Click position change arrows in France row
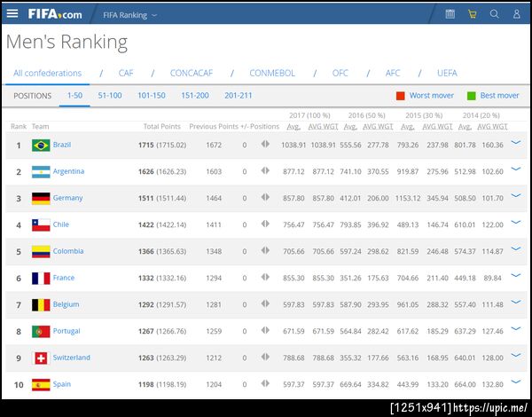The width and height of the screenshot is (532, 417). click(x=265, y=277)
